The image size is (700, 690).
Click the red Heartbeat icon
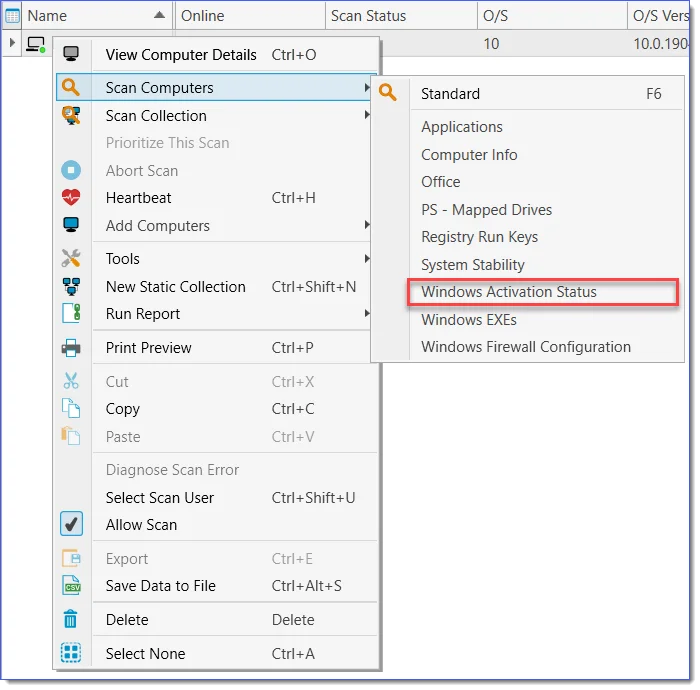(x=71, y=198)
